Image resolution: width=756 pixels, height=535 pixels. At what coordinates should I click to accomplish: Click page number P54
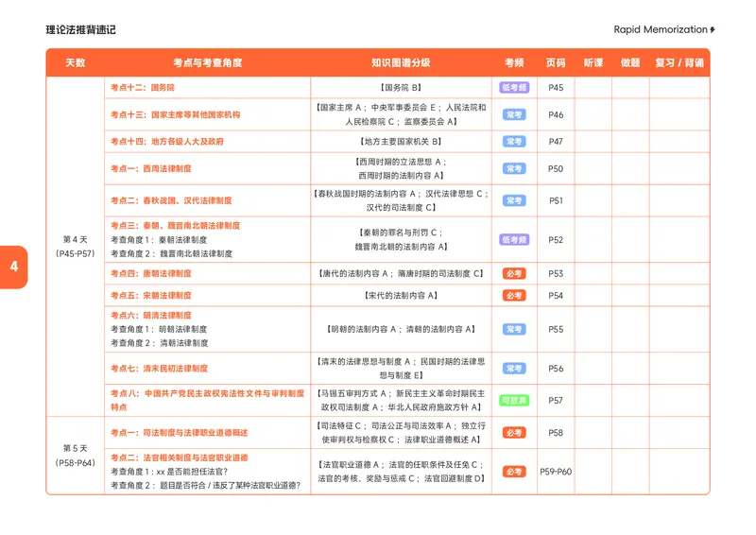556,295
